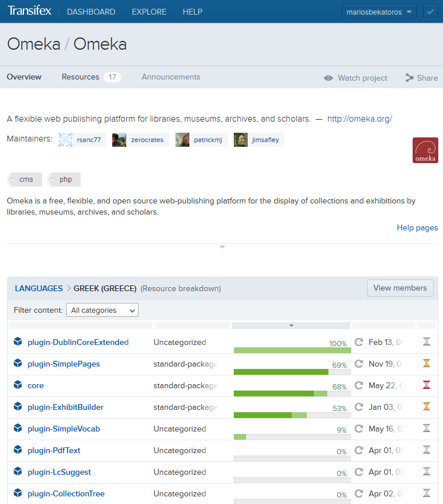
Task: Expand project details with the small down arrow
Action: pyautogui.click(x=222, y=247)
